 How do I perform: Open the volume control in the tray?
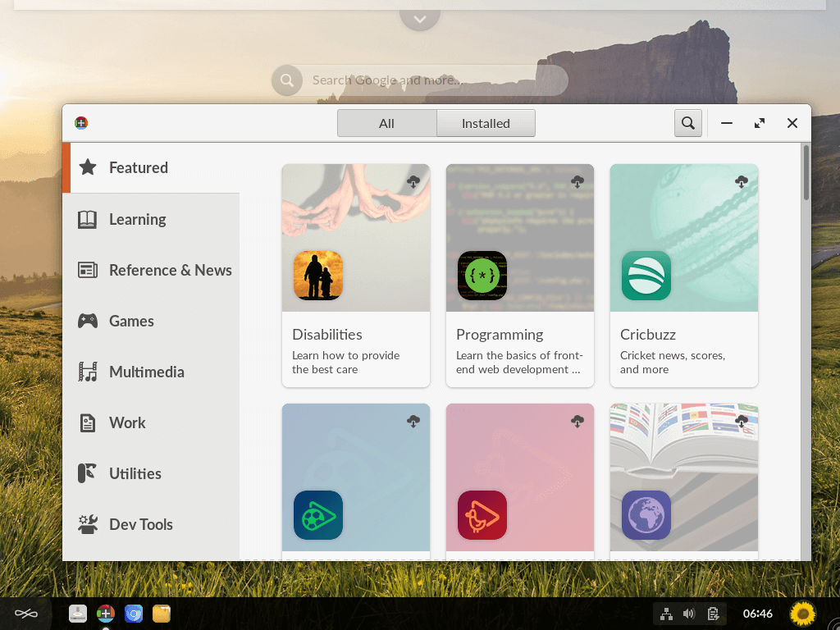click(688, 613)
